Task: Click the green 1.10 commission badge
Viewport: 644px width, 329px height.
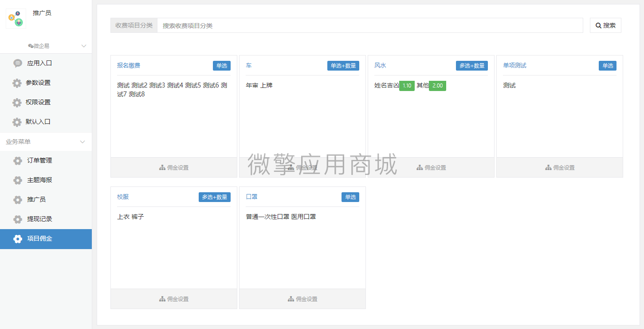Action: point(407,86)
